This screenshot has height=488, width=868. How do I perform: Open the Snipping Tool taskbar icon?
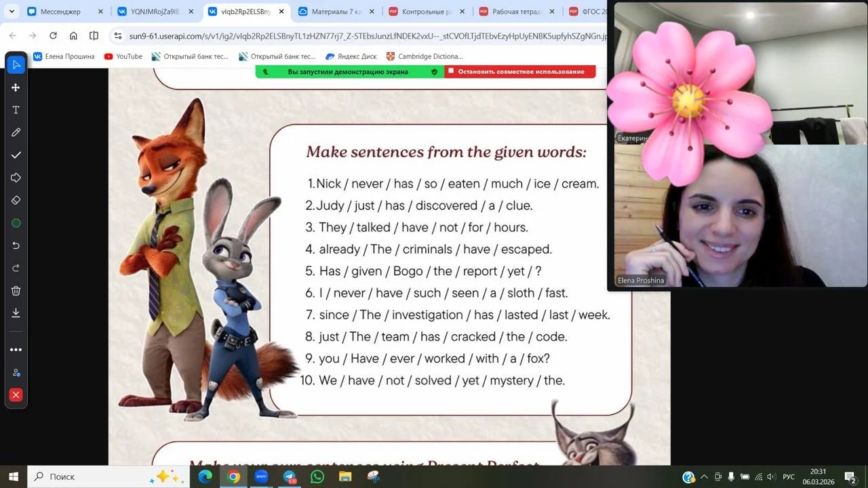[x=373, y=476]
